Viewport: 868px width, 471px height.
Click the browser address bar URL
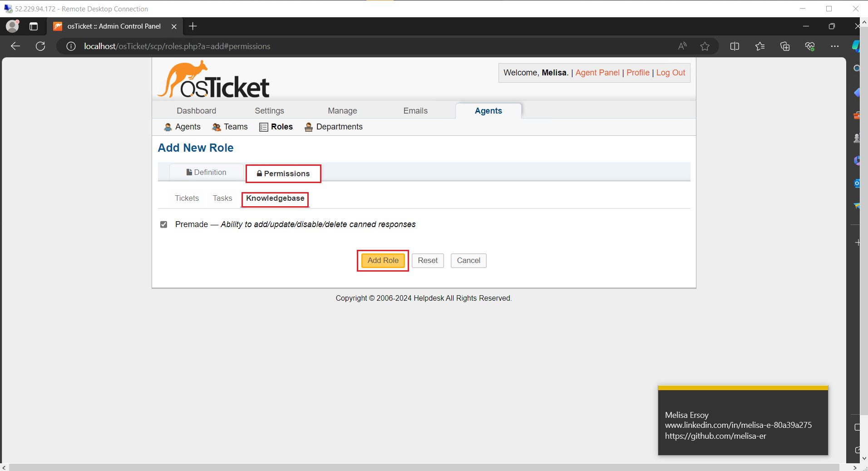(177, 46)
